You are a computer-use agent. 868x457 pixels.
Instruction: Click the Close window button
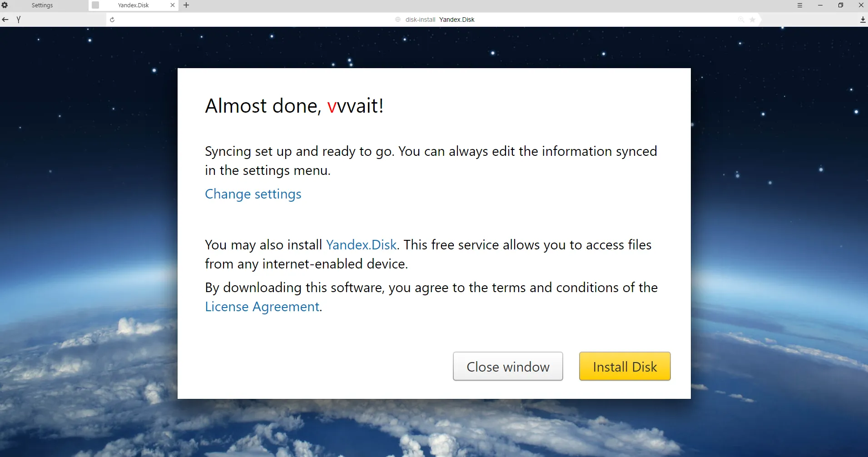(507, 366)
